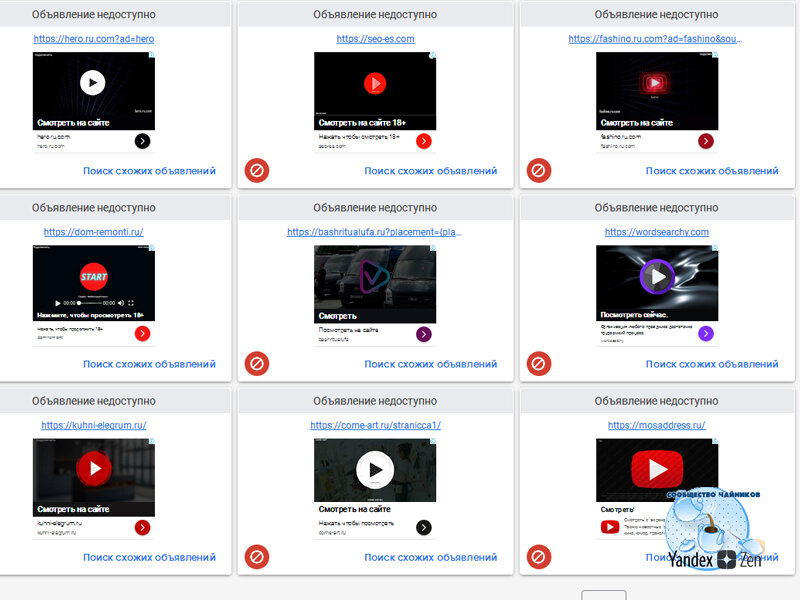
Task: Click the seek bar in dom-remonti ad
Action: [89, 303]
